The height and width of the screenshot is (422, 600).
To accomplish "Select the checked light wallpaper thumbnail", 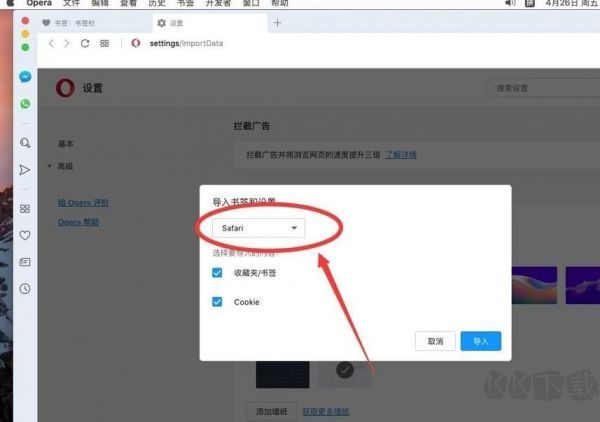I will [344, 374].
